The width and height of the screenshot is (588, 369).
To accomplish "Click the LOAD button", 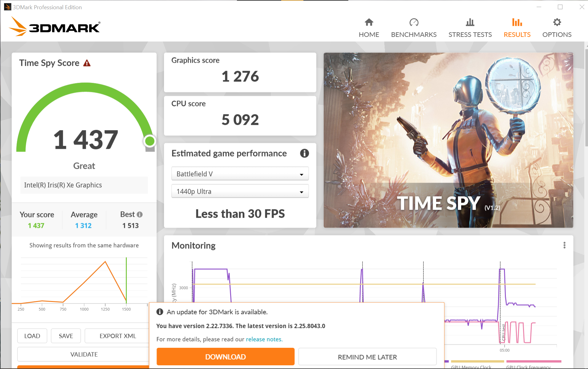I will point(32,336).
